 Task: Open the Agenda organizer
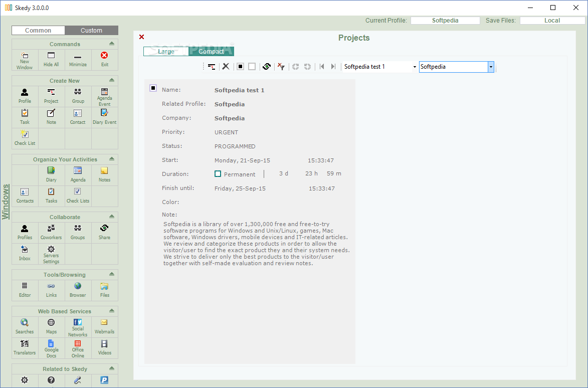[78, 175]
